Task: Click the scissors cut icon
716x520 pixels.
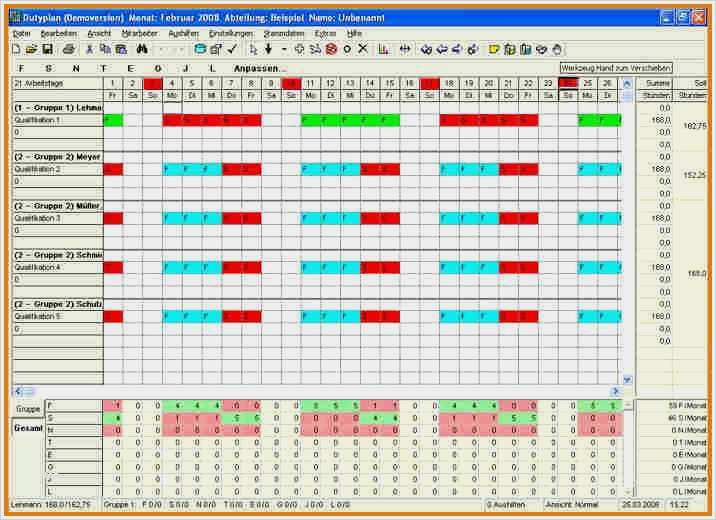Action: pos(90,49)
